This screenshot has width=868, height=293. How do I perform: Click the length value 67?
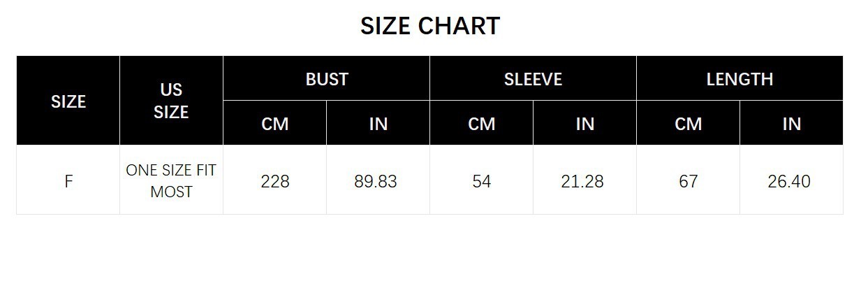pyautogui.click(x=688, y=180)
